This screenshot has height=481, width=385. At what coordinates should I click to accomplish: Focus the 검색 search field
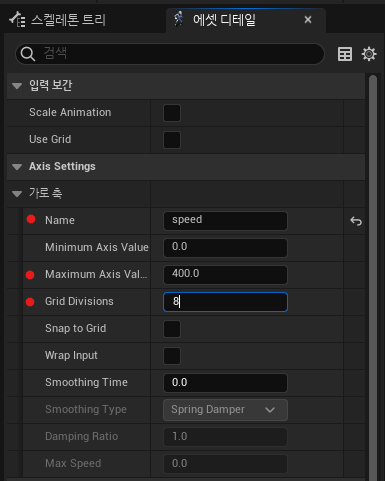pyautogui.click(x=170, y=54)
